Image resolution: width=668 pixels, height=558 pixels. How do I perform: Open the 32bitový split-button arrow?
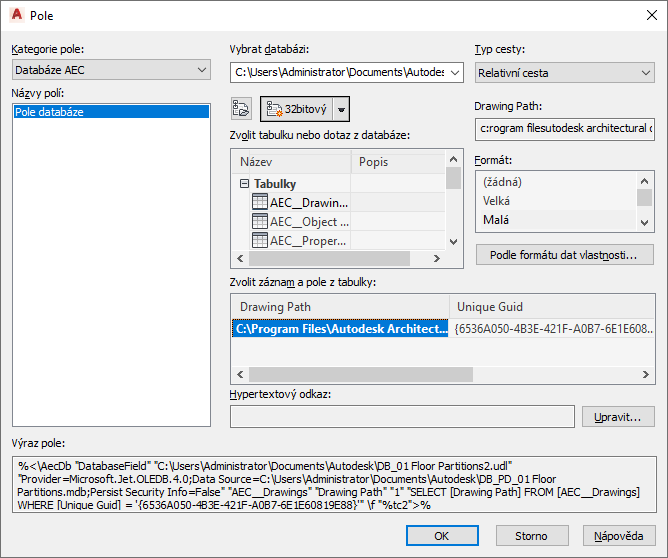pyautogui.click(x=341, y=109)
